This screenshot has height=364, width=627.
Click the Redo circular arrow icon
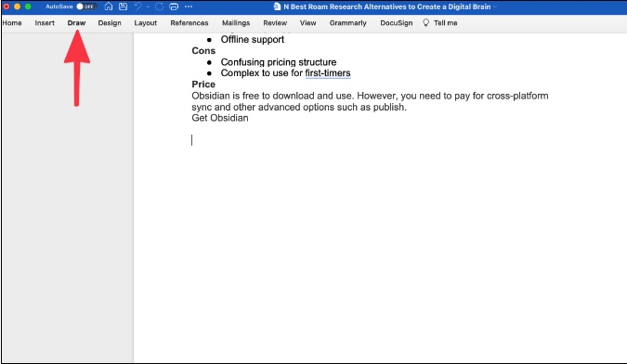tap(159, 6)
